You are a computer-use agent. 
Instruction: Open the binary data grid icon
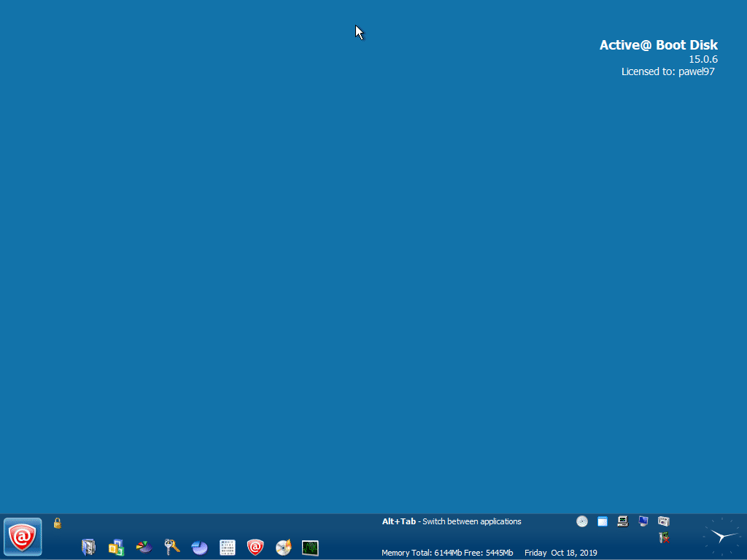[228, 547]
